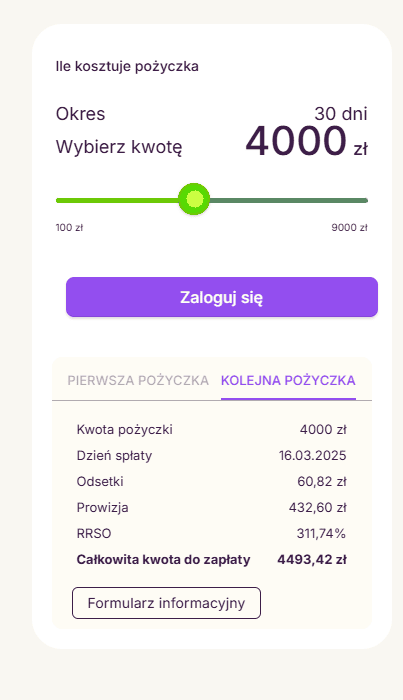Viewport: 403px width, 700px height.
Task: Click the light green slider track near 100 zł
Action: coord(117,200)
